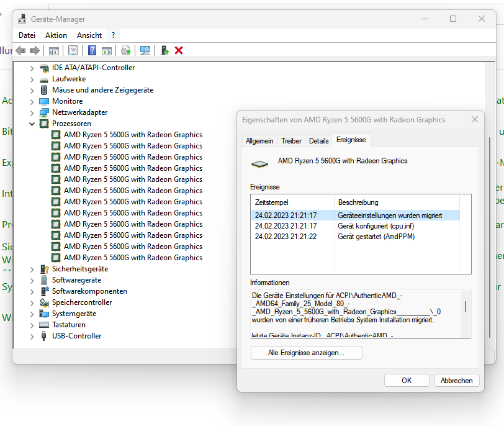This screenshot has height=426, width=504.
Task: Click the blue Help question mark icon
Action: point(92,50)
